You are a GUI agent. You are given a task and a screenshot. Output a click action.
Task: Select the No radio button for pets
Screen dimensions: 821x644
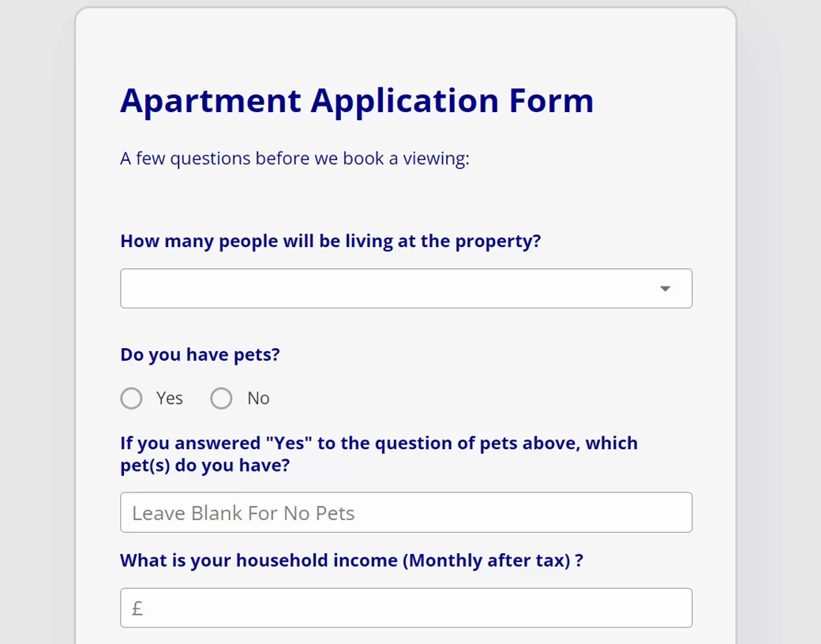click(x=221, y=399)
